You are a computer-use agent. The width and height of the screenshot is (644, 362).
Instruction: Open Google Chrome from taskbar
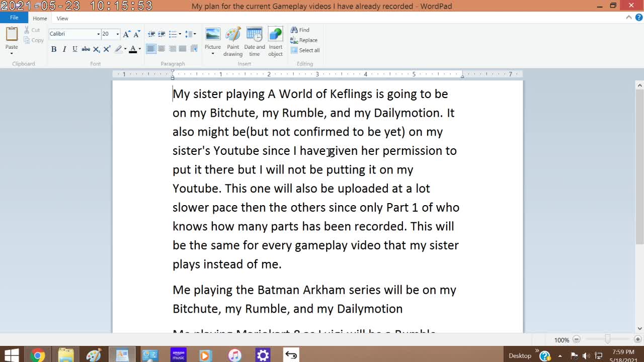pos(37,355)
